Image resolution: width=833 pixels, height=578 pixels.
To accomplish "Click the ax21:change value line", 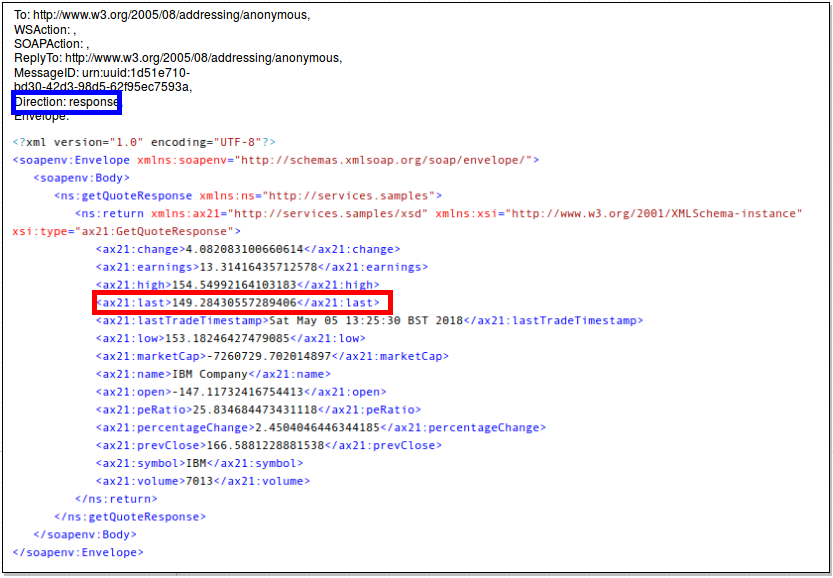I will 247,250.
